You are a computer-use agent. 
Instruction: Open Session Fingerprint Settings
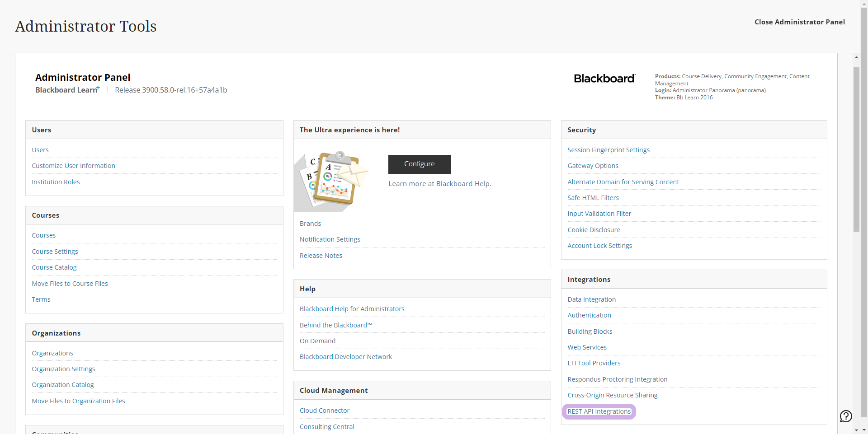coord(609,150)
